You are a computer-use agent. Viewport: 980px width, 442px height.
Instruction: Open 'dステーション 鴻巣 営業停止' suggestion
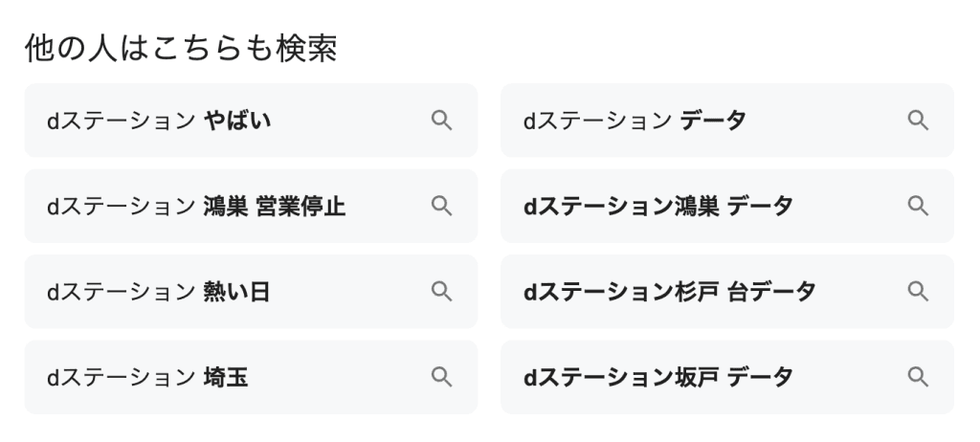196,206
